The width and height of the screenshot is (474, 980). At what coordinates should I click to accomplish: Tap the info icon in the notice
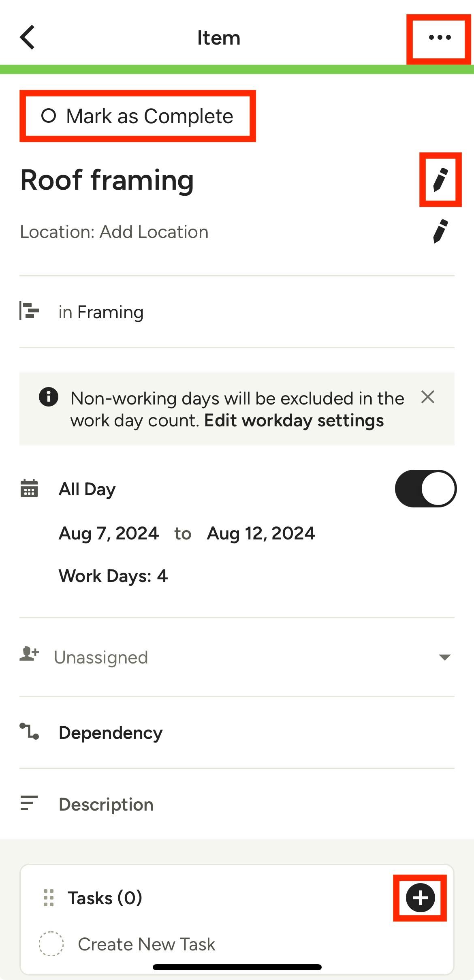pyautogui.click(x=49, y=397)
